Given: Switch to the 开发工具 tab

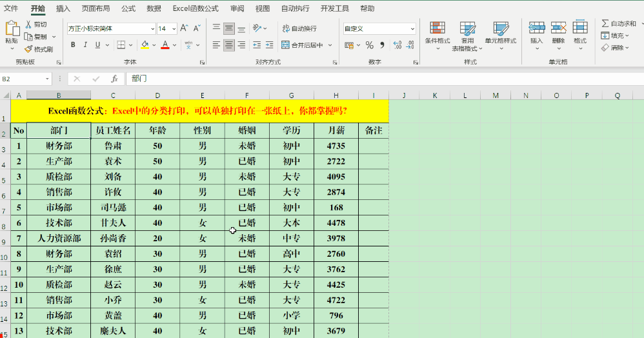Looking at the screenshot, I should point(335,8).
